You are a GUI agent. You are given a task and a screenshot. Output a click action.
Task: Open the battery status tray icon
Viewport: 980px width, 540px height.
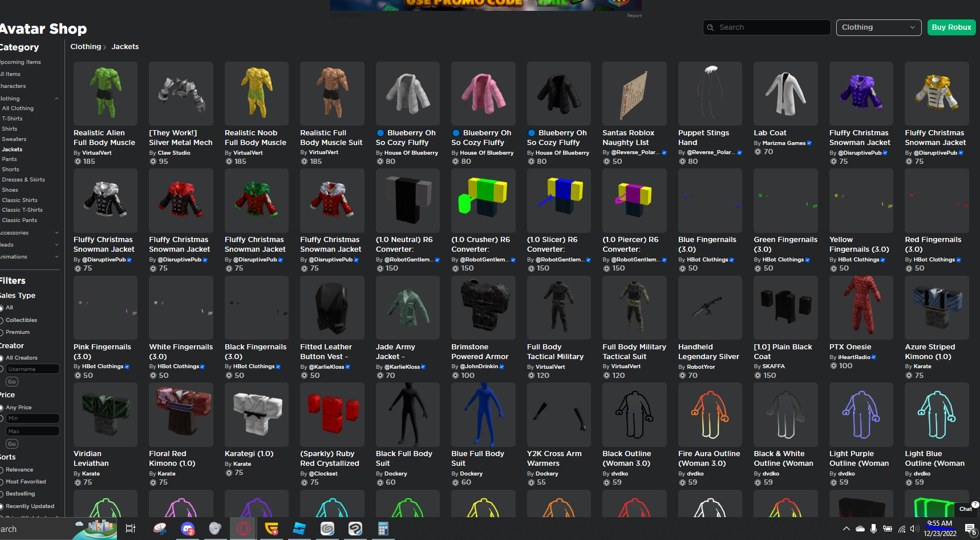[x=888, y=529]
